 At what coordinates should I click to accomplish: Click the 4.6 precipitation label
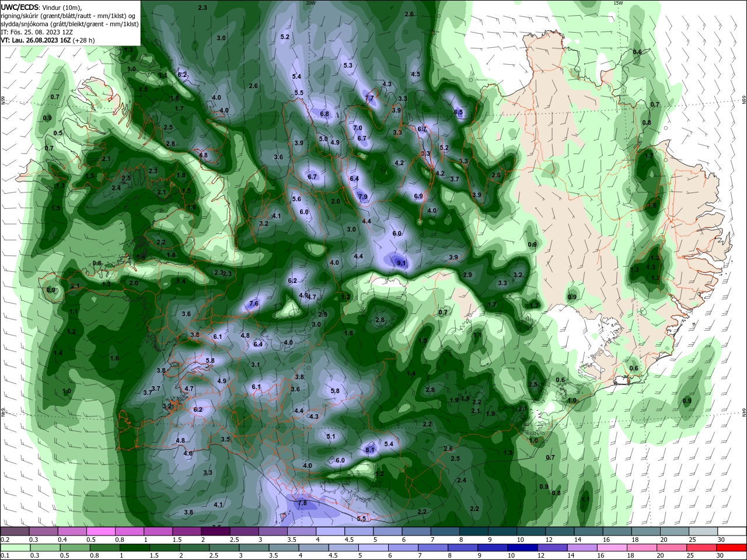pos(188,453)
